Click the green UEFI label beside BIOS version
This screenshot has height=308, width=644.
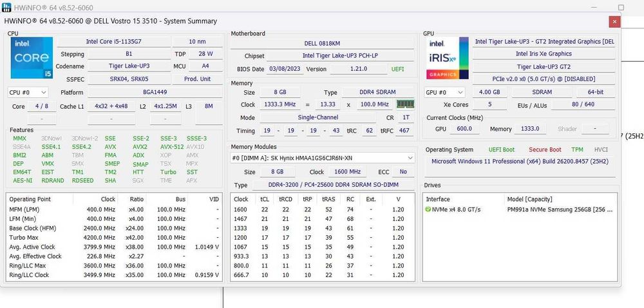(x=397, y=69)
